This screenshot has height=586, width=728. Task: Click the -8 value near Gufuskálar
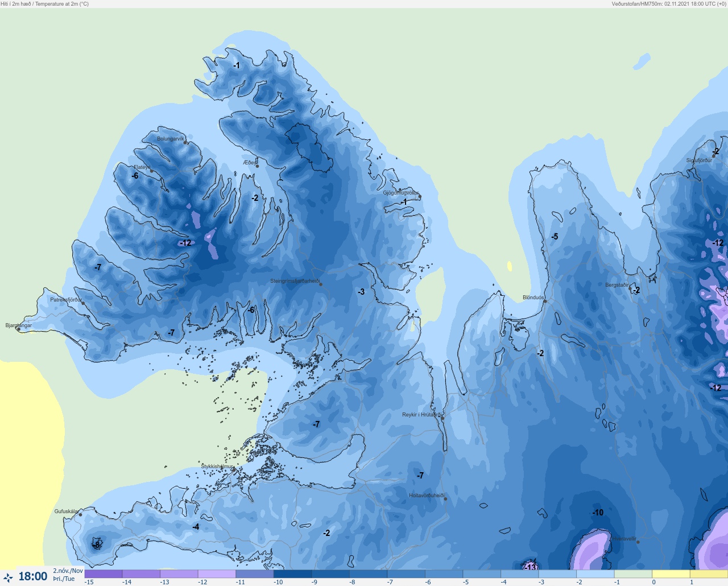pyautogui.click(x=97, y=545)
